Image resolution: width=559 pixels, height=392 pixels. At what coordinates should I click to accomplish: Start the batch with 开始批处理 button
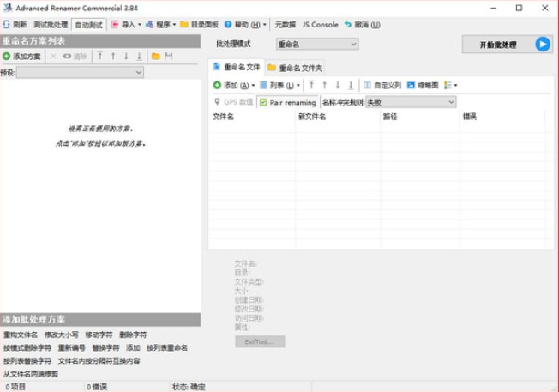click(x=507, y=45)
